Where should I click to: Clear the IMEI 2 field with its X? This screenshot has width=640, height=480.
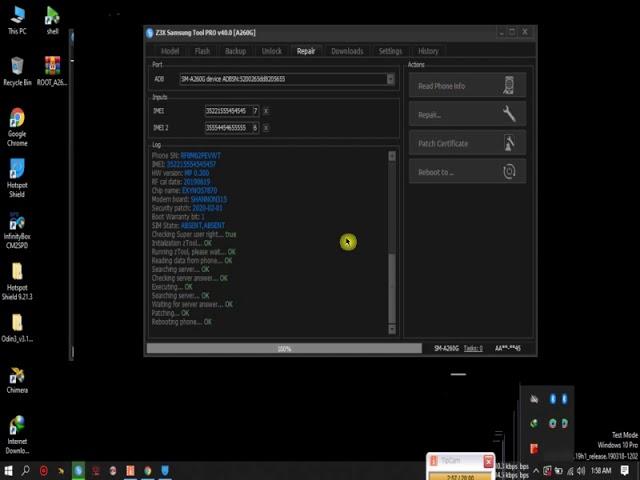tap(266, 128)
